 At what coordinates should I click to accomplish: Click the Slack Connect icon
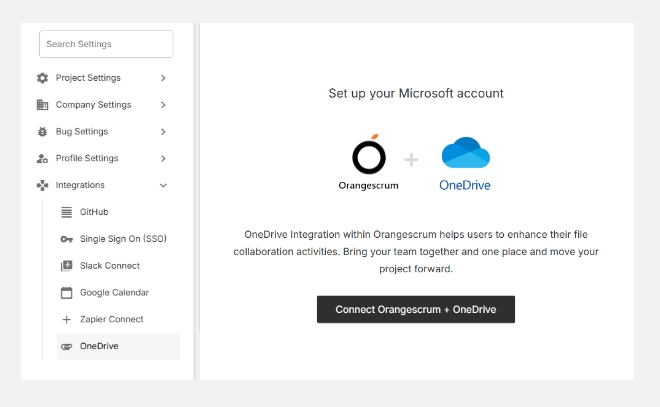point(67,266)
